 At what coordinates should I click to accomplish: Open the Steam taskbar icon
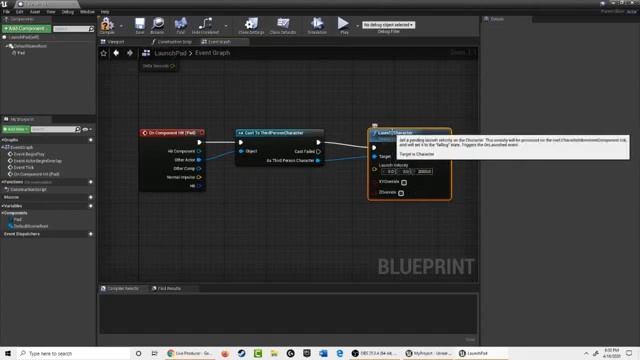point(242,353)
